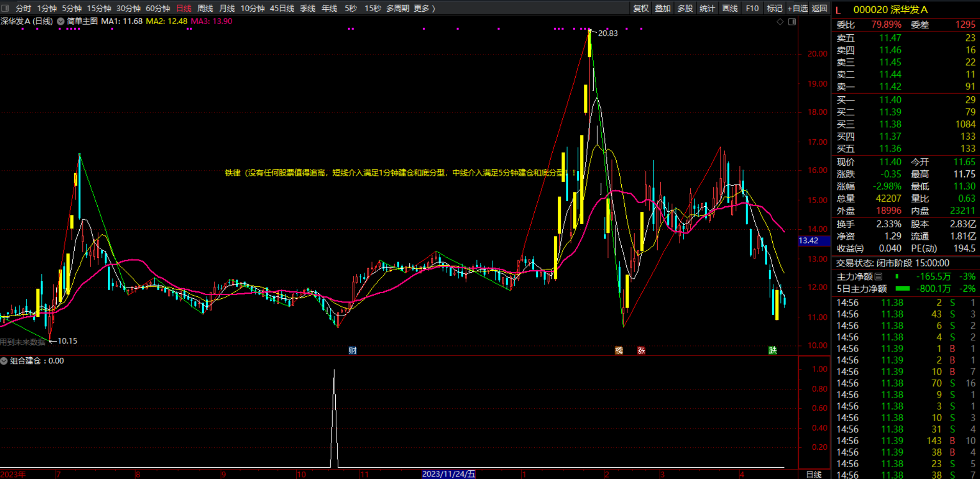The image size is (980, 479).
Task: Switch to 月线 monthly tab
Action: pos(227,8)
